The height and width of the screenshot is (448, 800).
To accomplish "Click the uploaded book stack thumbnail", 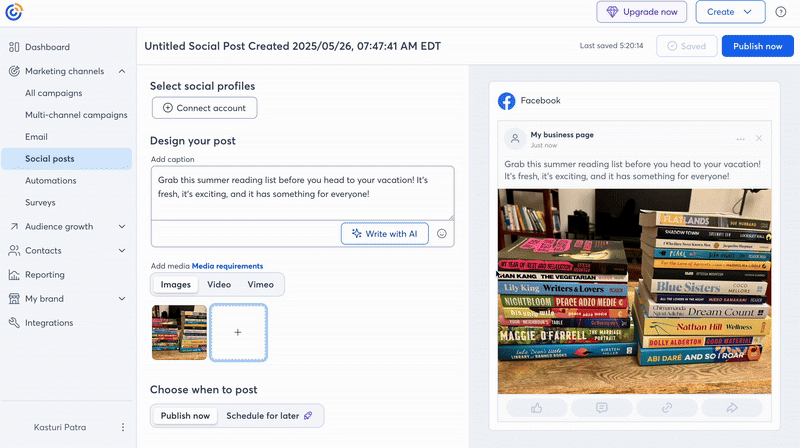I will [179, 332].
